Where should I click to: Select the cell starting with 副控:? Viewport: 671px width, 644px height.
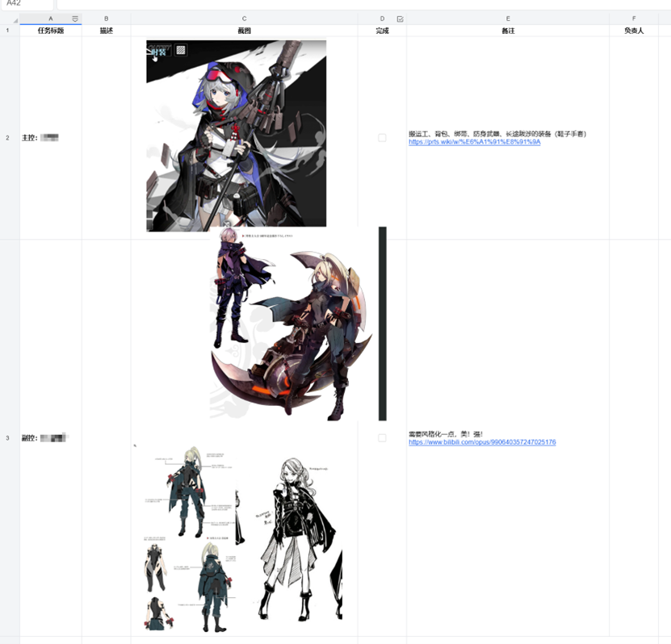click(51, 438)
